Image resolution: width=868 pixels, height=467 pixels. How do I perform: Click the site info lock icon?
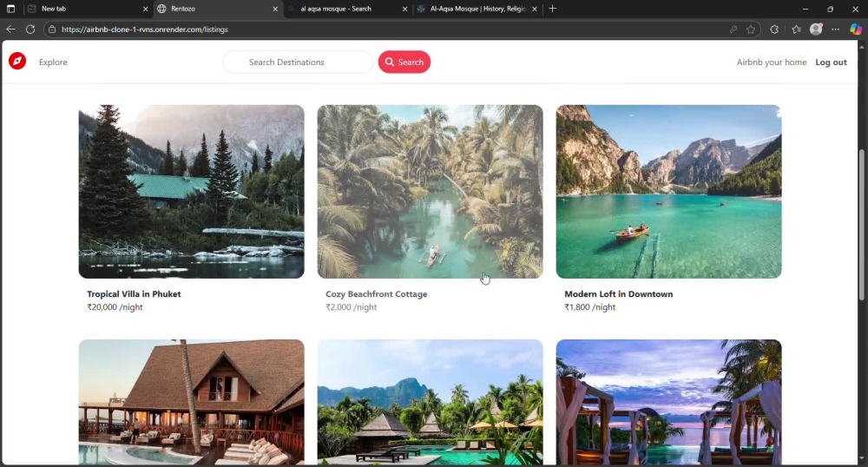click(52, 30)
